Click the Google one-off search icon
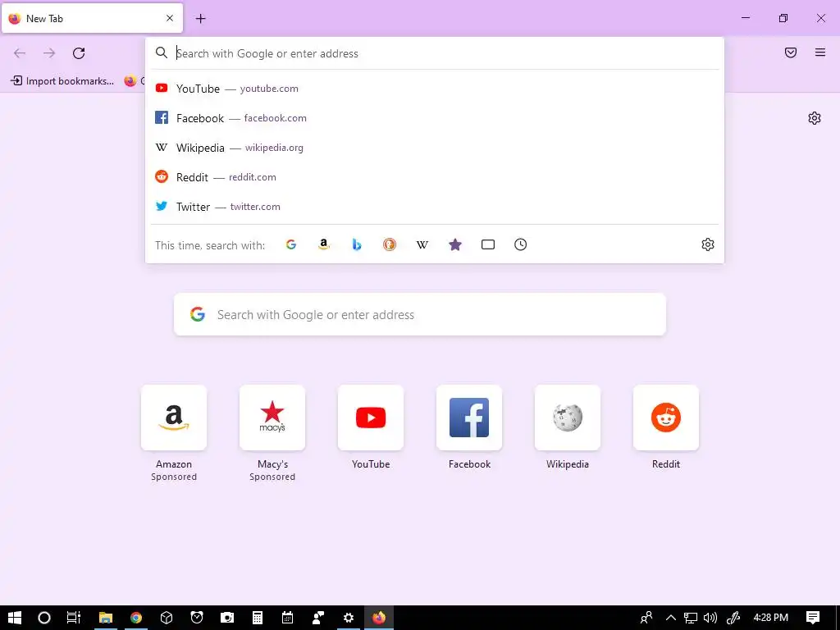The width and height of the screenshot is (840, 630). (x=291, y=244)
